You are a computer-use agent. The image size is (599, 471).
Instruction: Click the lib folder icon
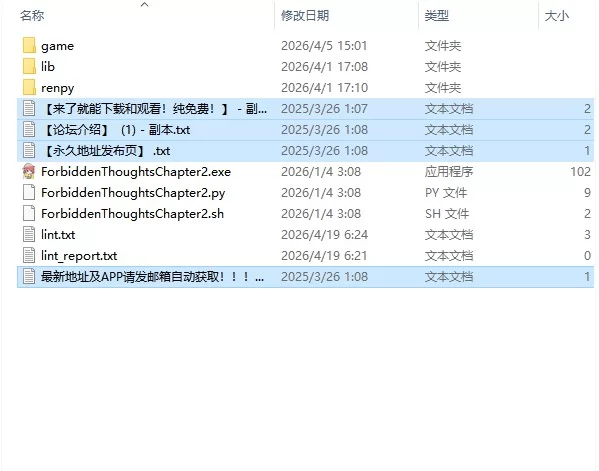(29, 66)
